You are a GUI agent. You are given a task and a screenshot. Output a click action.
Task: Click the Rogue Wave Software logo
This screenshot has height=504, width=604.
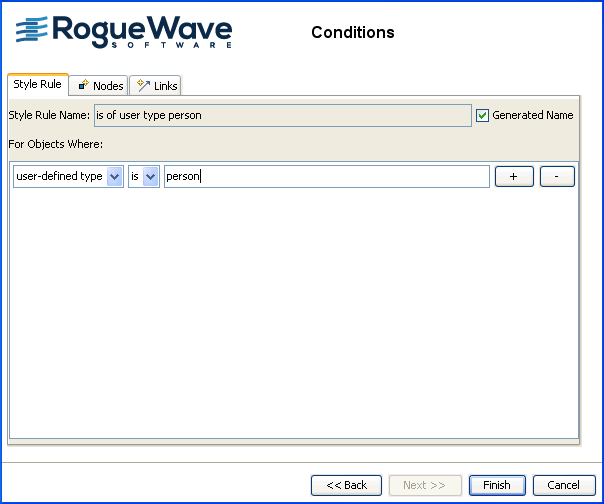[x=123, y=32]
